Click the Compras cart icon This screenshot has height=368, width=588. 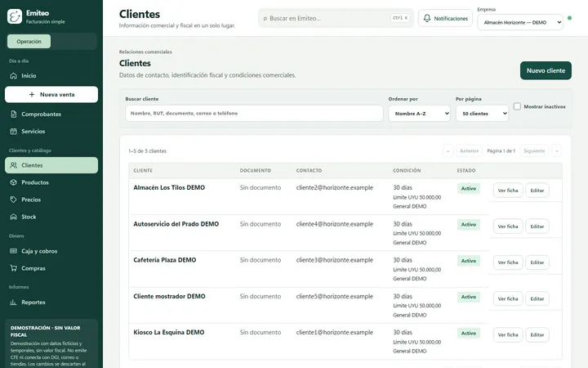[14, 268]
